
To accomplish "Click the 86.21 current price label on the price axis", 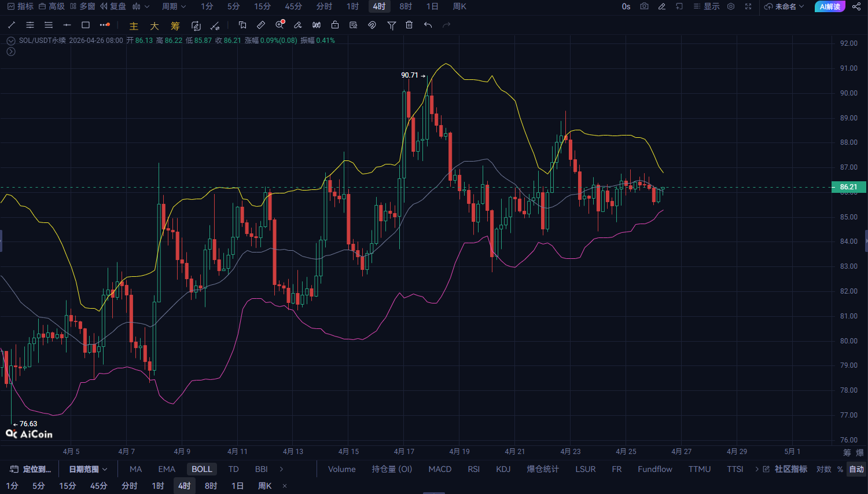I will (x=849, y=187).
